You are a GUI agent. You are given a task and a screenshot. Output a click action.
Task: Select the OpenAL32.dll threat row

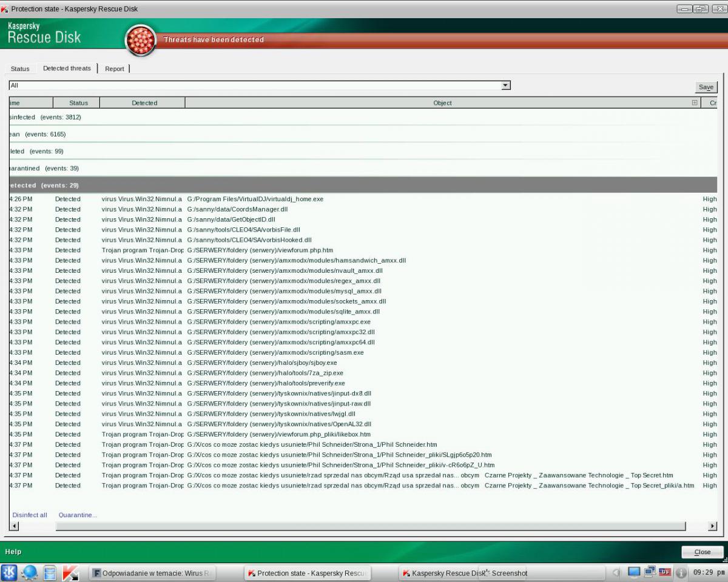[363, 424]
